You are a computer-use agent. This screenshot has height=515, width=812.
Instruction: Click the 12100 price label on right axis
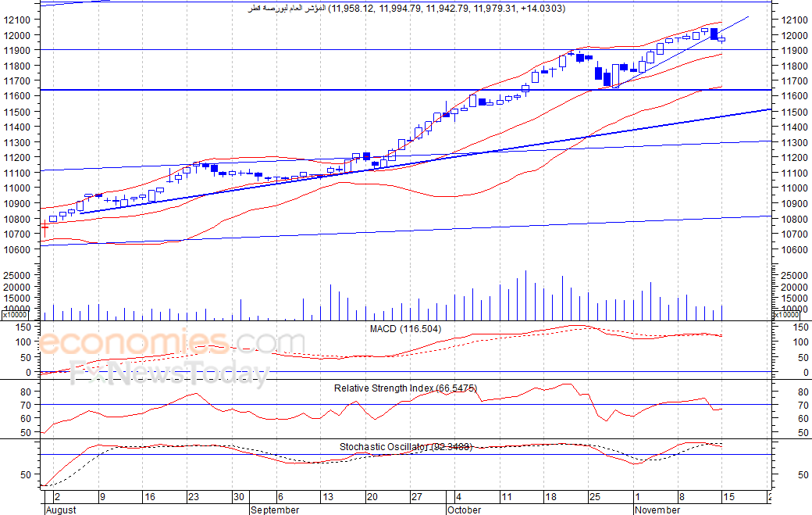(795, 20)
